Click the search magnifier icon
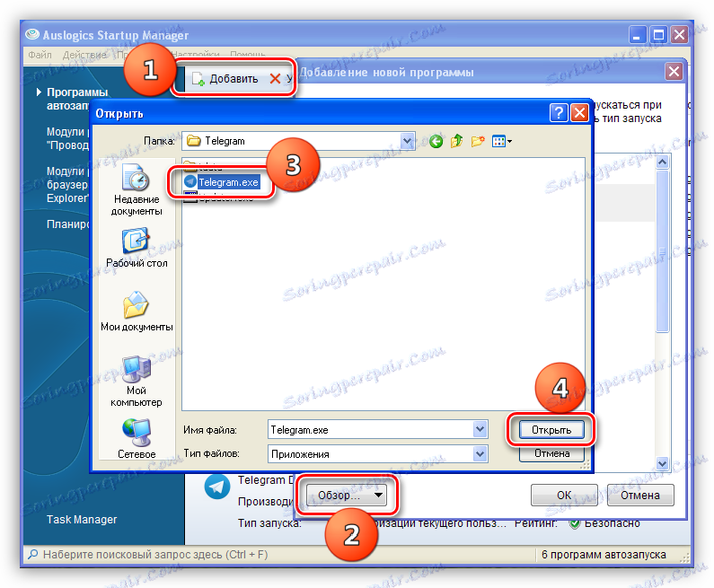Viewport: 714px width, 588px height. pyautogui.click(x=33, y=554)
